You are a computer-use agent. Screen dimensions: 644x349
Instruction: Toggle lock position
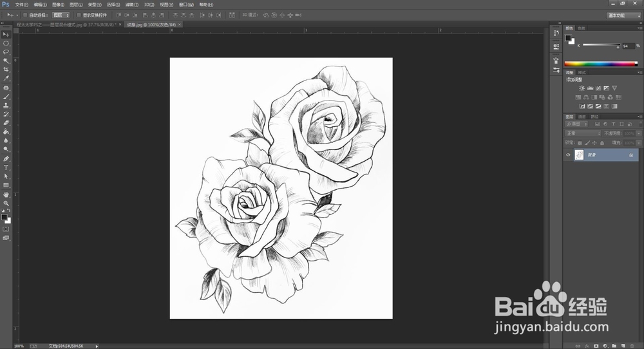594,143
